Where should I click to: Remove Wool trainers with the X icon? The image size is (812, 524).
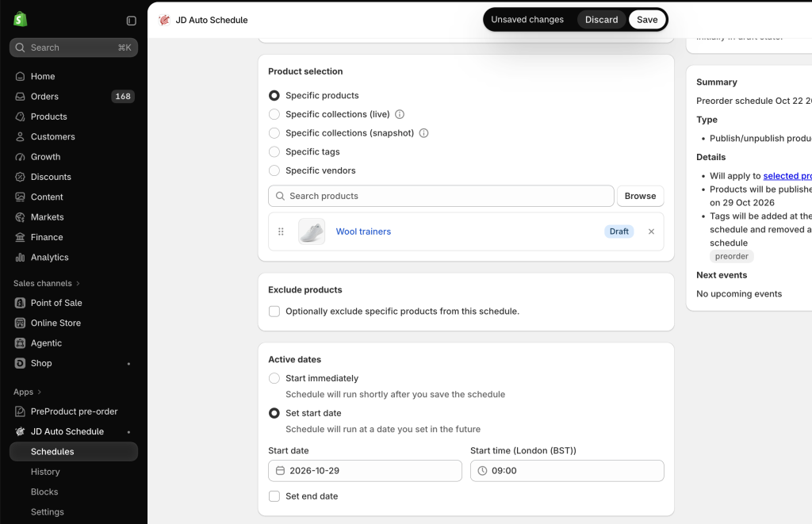click(652, 231)
